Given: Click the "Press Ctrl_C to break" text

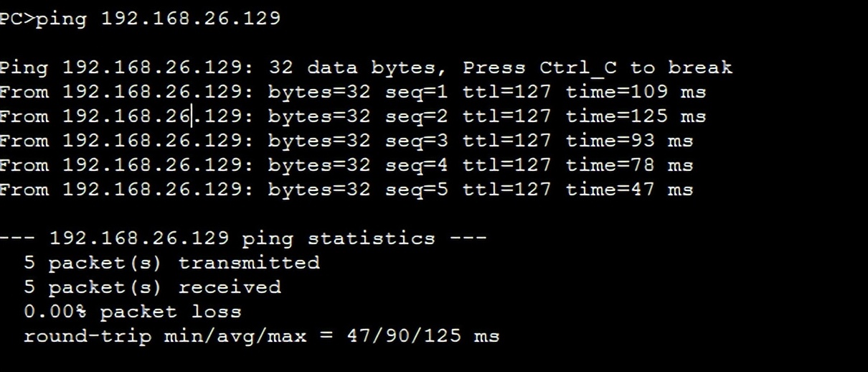Looking at the screenshot, I should pyautogui.click(x=598, y=68).
